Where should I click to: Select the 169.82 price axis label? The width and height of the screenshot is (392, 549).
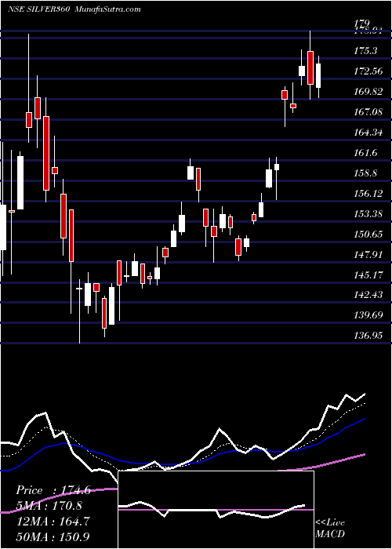click(x=368, y=92)
